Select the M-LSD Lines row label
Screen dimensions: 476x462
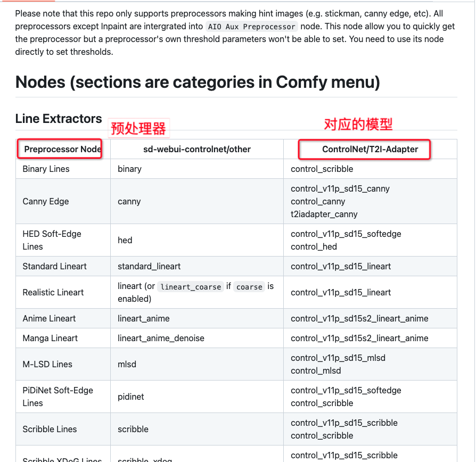(47, 364)
